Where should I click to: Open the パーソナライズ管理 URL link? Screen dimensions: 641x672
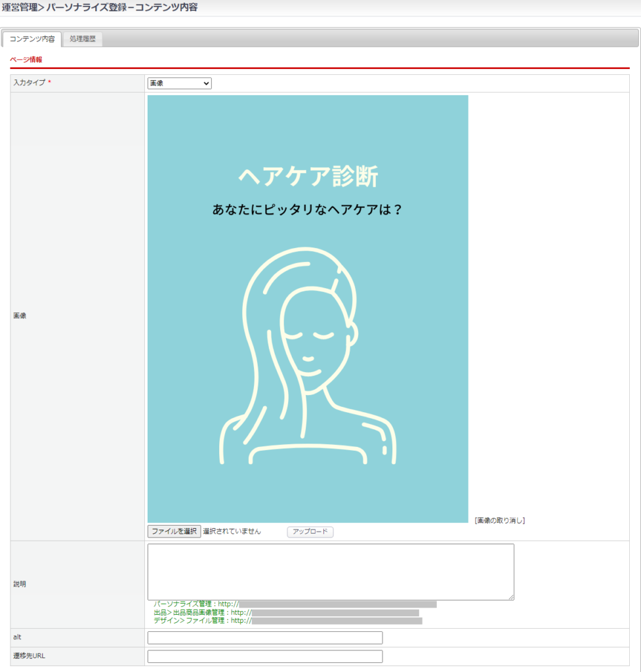pos(337,604)
